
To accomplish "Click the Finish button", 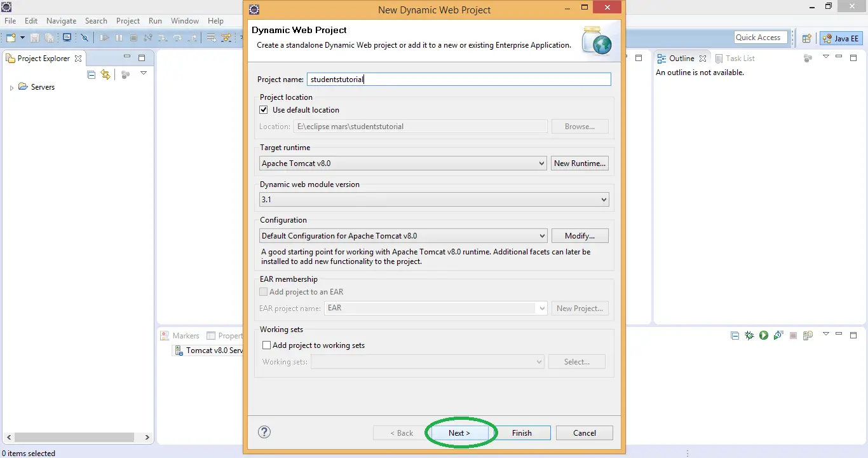I will (522, 433).
